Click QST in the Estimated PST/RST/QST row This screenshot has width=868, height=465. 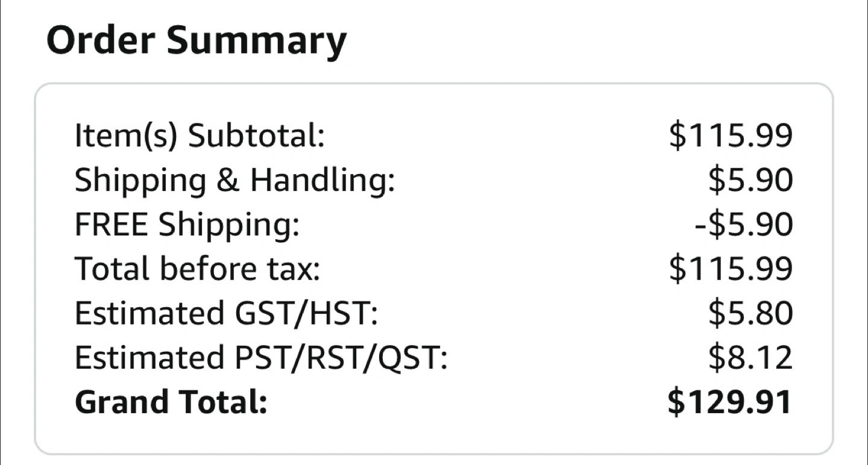coord(415,358)
